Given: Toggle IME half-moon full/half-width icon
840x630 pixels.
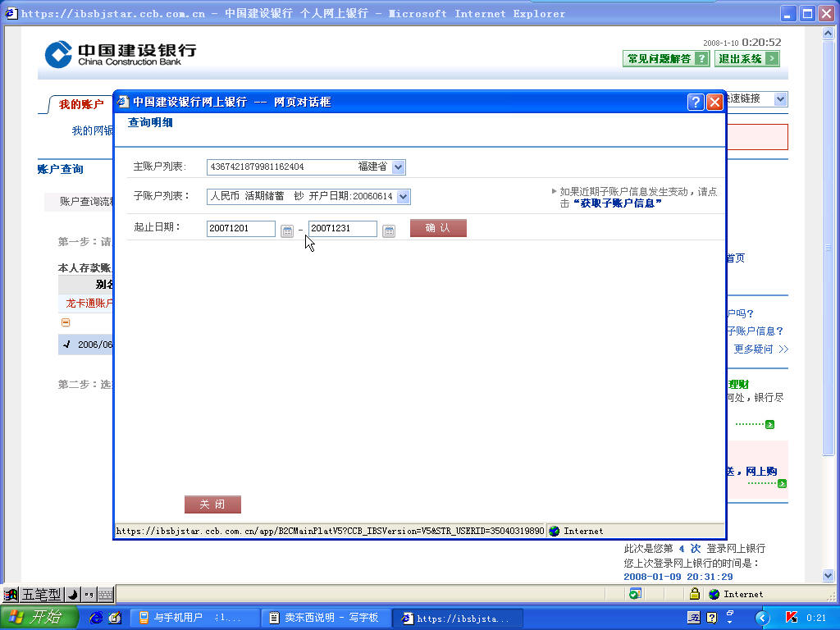Looking at the screenshot, I should [73, 595].
